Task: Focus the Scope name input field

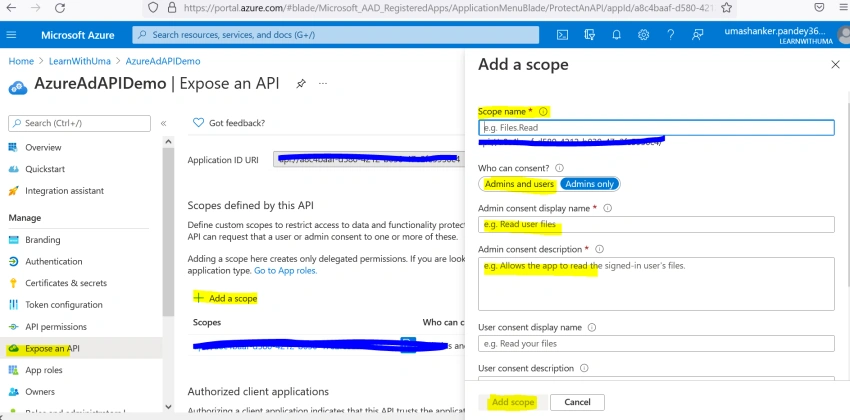Action: coord(656,128)
